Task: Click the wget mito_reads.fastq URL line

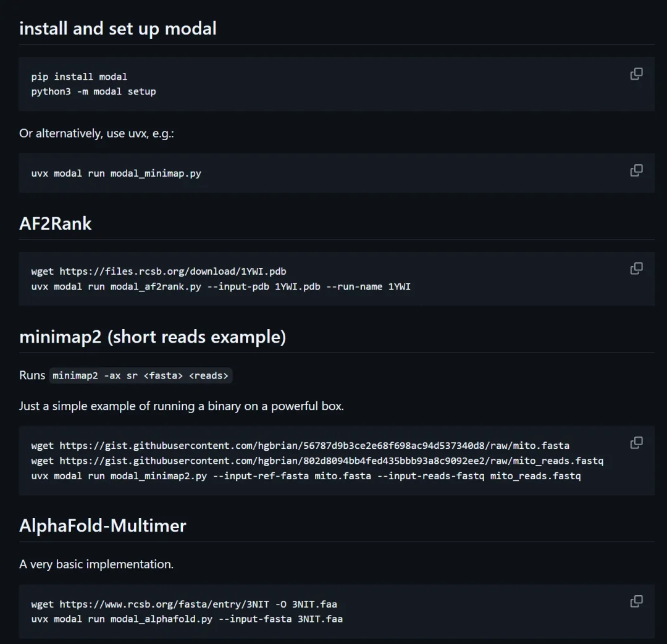Action: tap(317, 461)
